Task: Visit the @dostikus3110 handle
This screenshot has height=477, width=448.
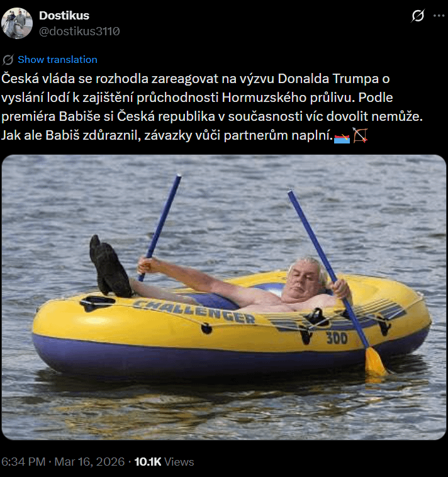Action: pos(79,31)
